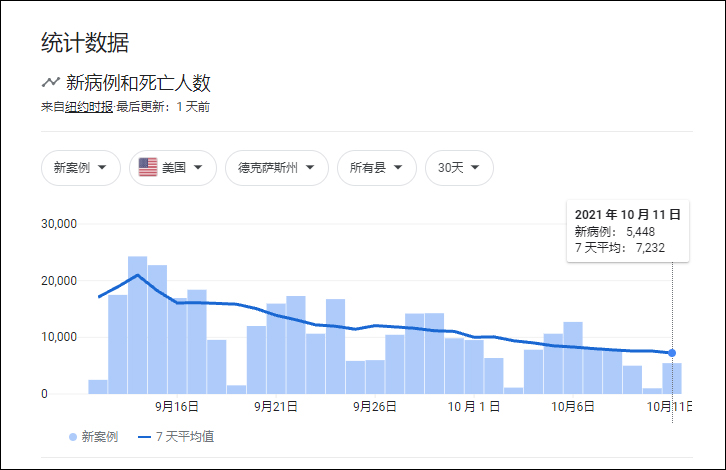Click the 10 月 1 日 date label
This screenshot has height=470, width=726.
[x=474, y=407]
